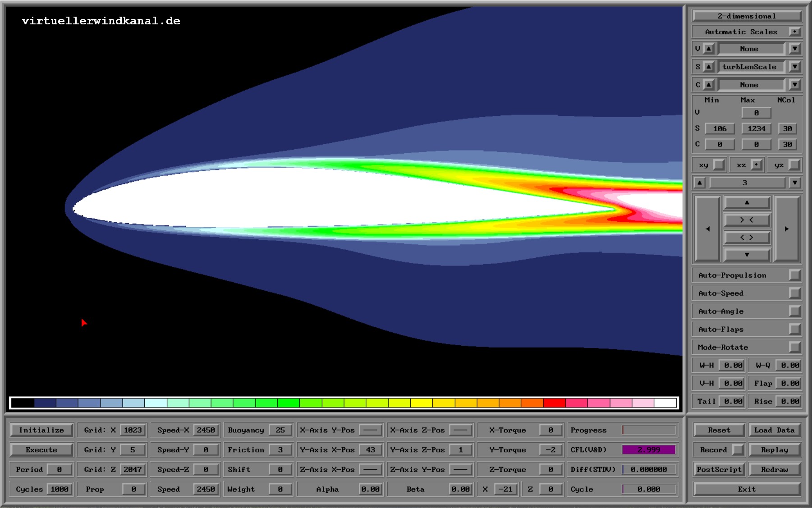Open the V variable dropdown arrow

tap(795, 49)
